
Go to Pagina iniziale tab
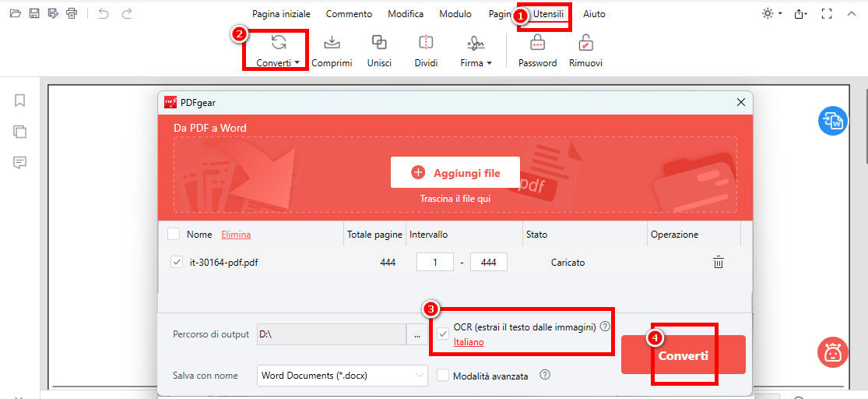(281, 14)
